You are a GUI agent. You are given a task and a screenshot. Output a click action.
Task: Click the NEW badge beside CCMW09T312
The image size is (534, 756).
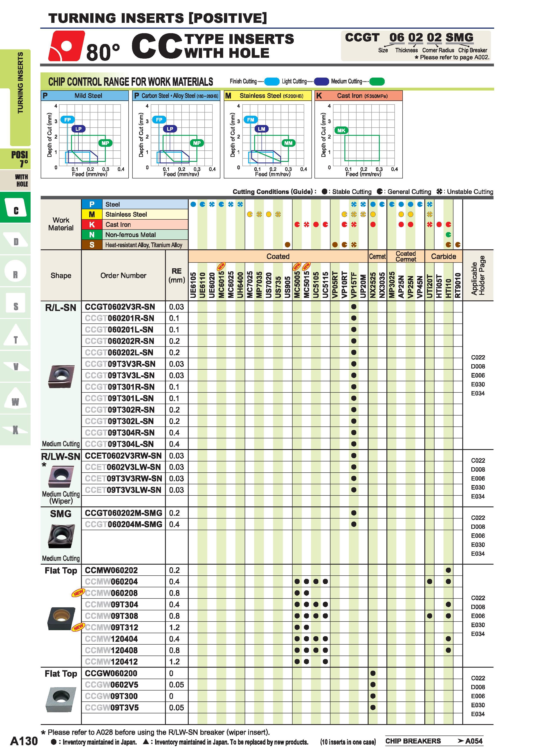click(78, 627)
